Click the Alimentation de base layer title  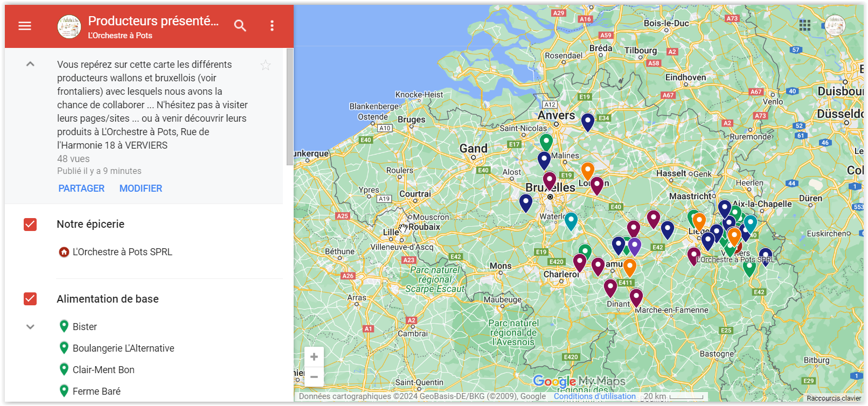[108, 299]
